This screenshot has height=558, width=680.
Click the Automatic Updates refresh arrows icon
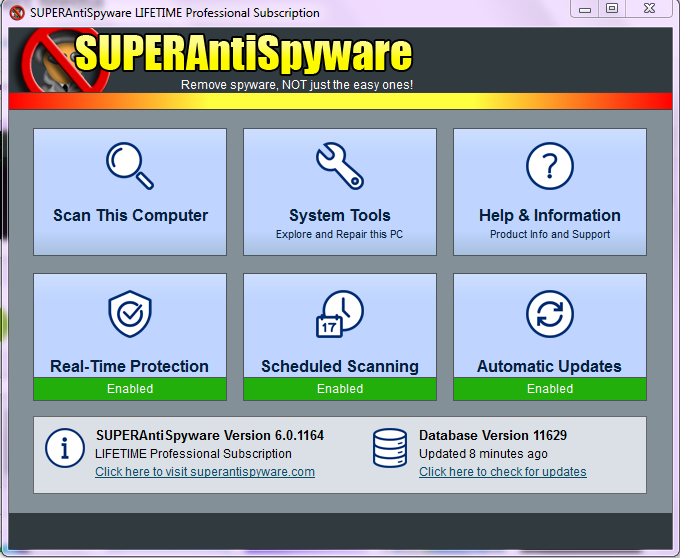point(549,314)
